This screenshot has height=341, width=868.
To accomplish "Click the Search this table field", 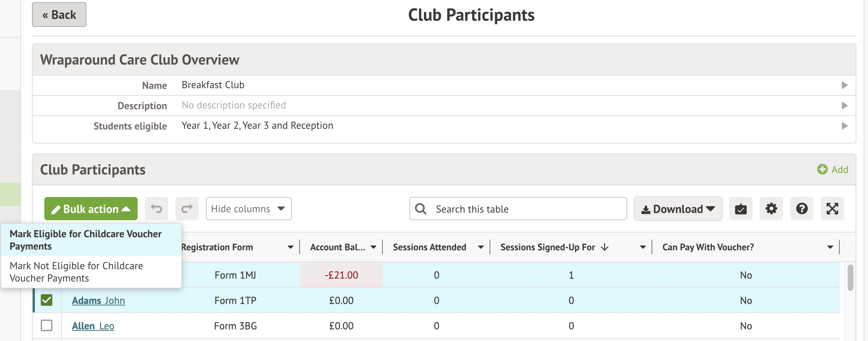I will point(523,209).
